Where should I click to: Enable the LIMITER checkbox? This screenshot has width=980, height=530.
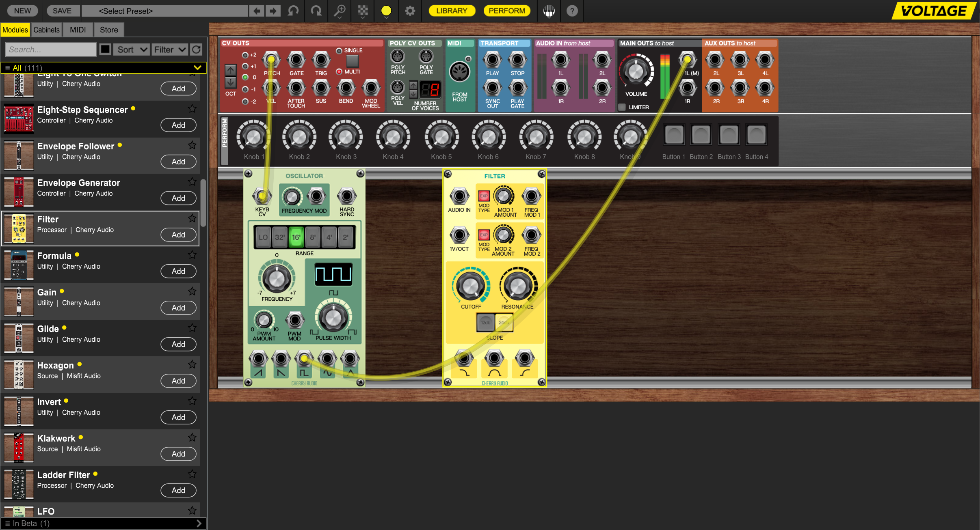pyautogui.click(x=622, y=107)
